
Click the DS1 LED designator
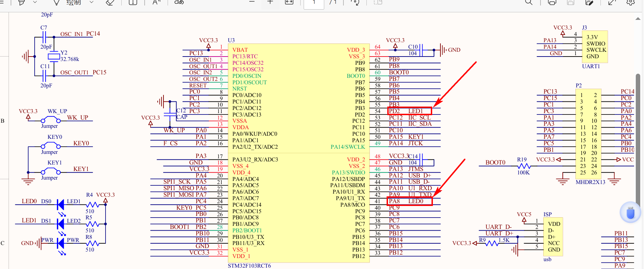(x=46, y=221)
